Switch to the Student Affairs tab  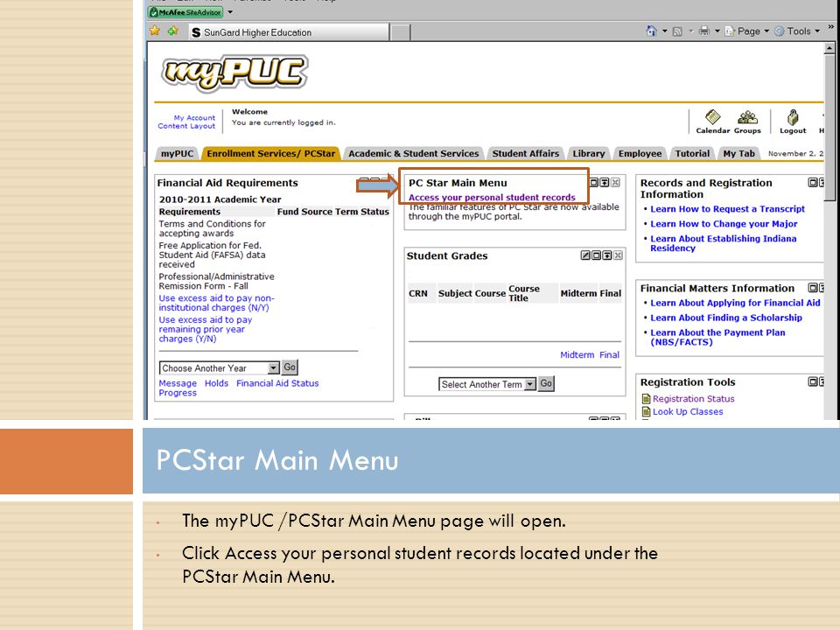point(526,154)
